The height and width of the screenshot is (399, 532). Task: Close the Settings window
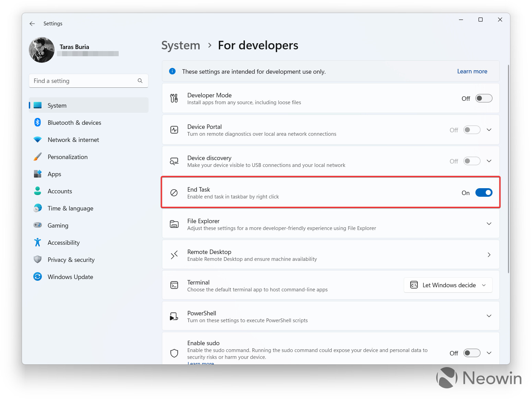500,20
